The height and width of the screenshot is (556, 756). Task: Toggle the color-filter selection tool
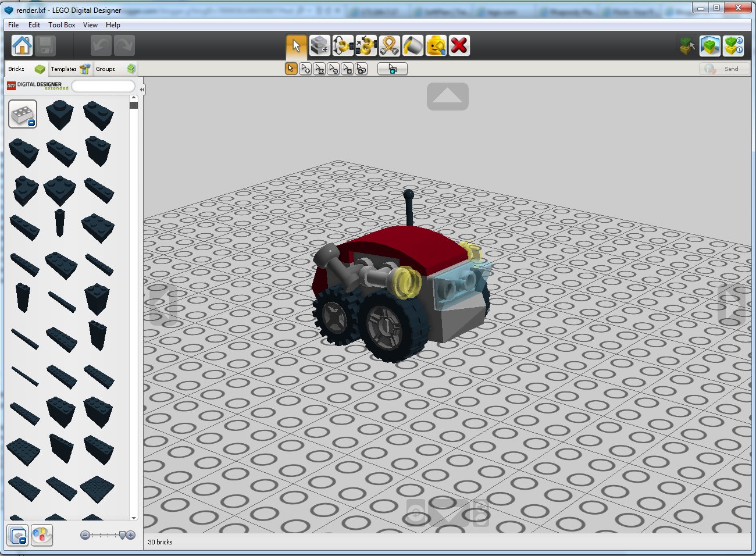point(332,69)
